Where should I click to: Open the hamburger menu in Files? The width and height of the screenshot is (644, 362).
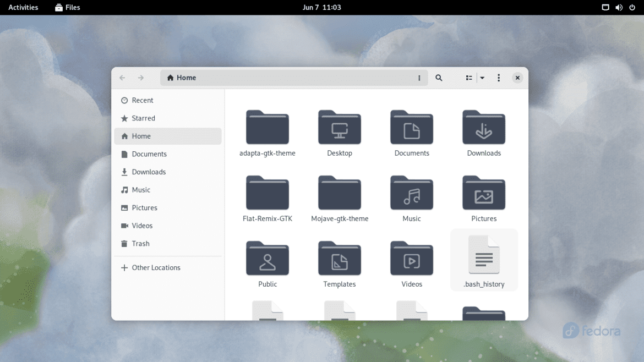(x=499, y=78)
